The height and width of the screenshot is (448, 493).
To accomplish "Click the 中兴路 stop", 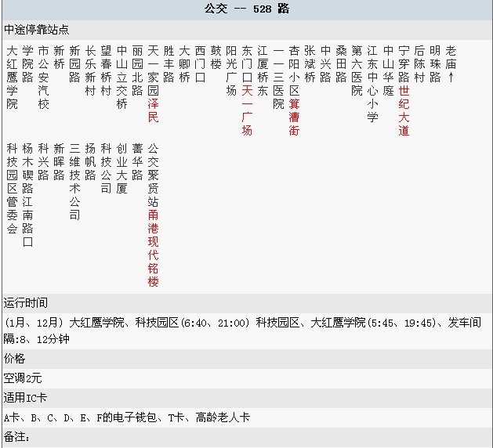I will tap(326, 64).
